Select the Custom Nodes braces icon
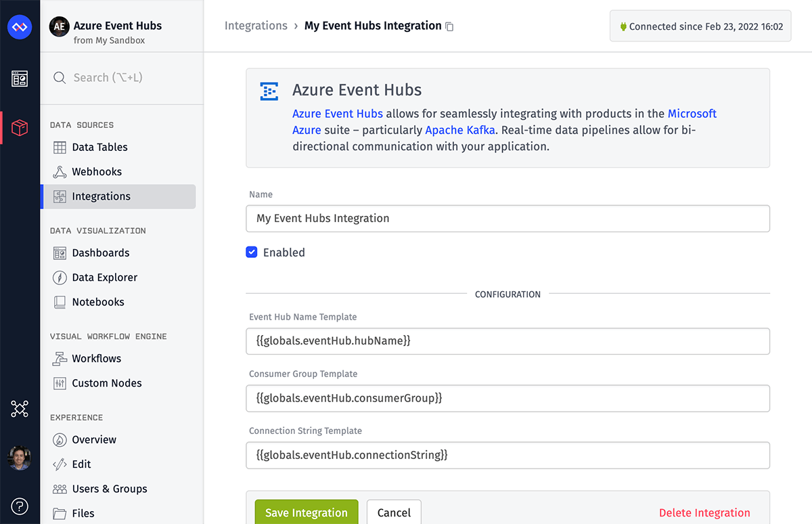The height and width of the screenshot is (524, 812). [59, 383]
